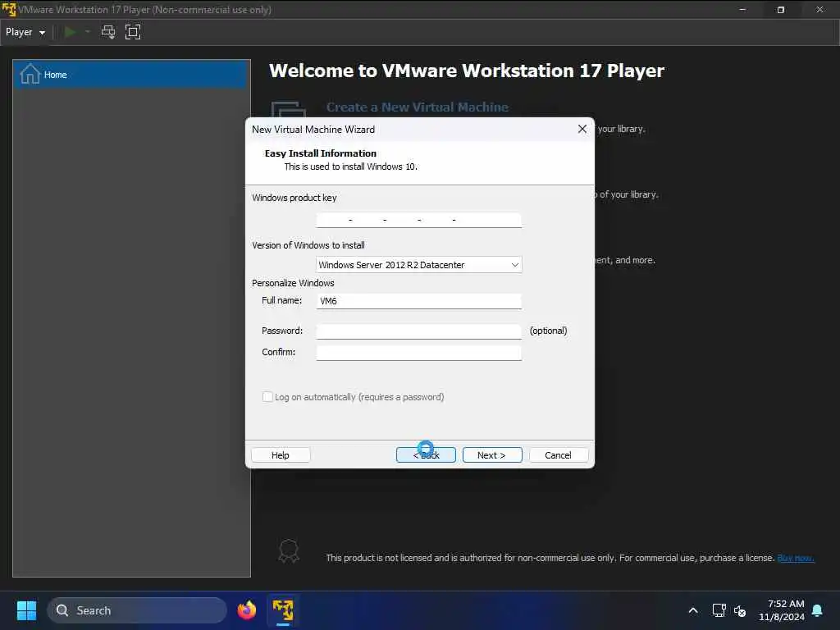
Task: Cancel the New Virtual Machine Wizard
Action: pos(558,454)
